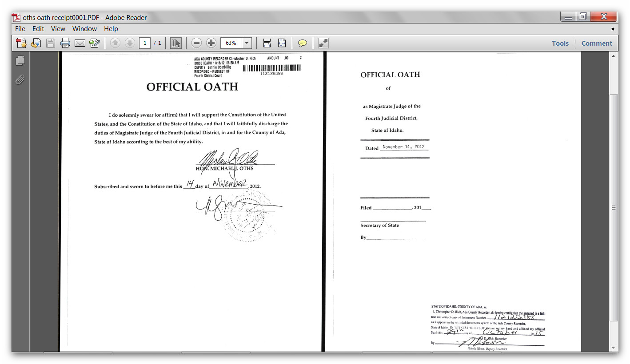Print the document using the printer icon
Image resolution: width=630 pixels, height=364 pixels.
point(65,43)
